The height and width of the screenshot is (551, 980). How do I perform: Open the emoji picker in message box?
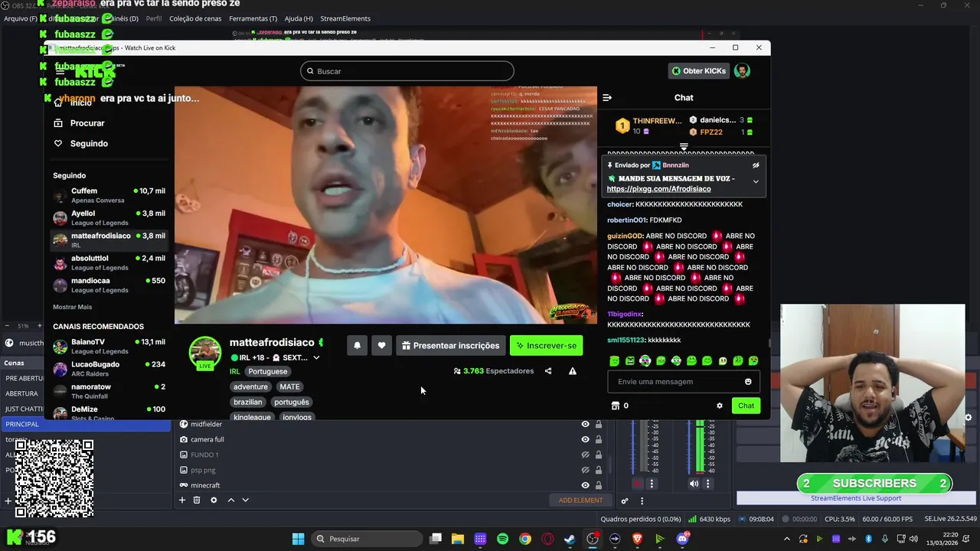748,382
